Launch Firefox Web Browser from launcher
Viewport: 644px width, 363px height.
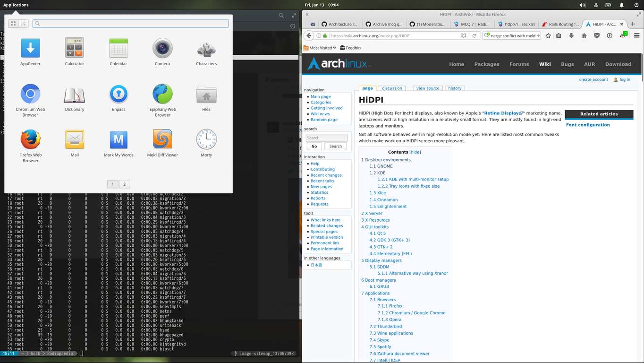click(30, 146)
